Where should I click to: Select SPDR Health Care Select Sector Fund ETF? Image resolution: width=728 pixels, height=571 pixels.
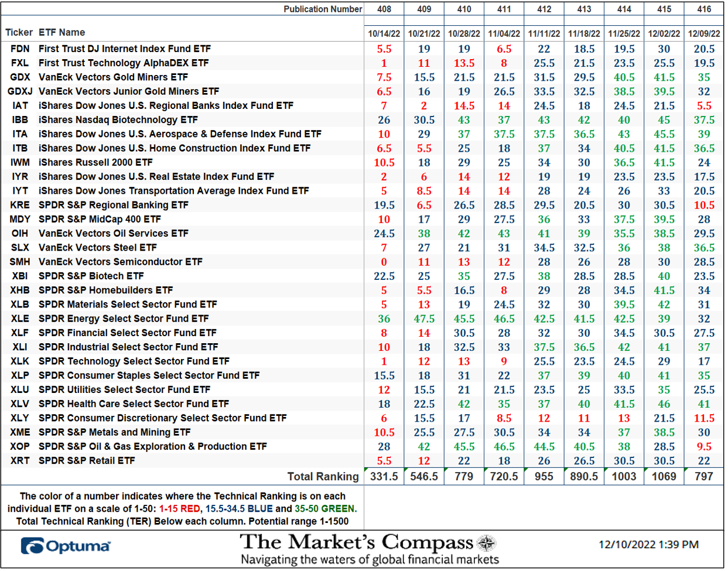tap(134, 404)
